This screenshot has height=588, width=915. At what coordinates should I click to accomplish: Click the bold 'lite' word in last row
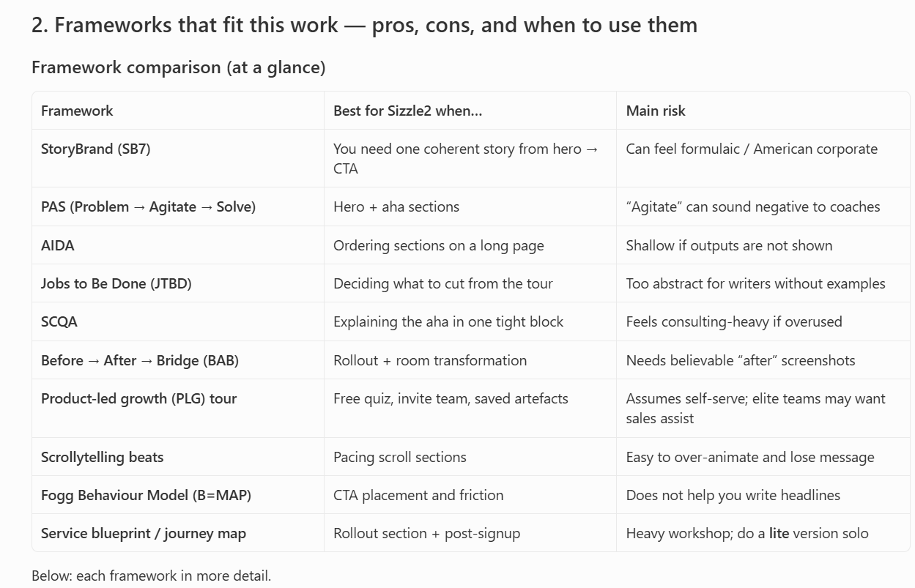pos(779,533)
